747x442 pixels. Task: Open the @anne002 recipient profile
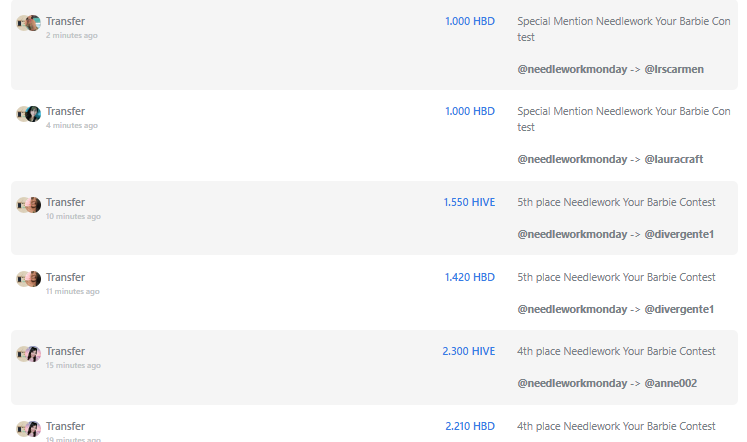click(670, 383)
